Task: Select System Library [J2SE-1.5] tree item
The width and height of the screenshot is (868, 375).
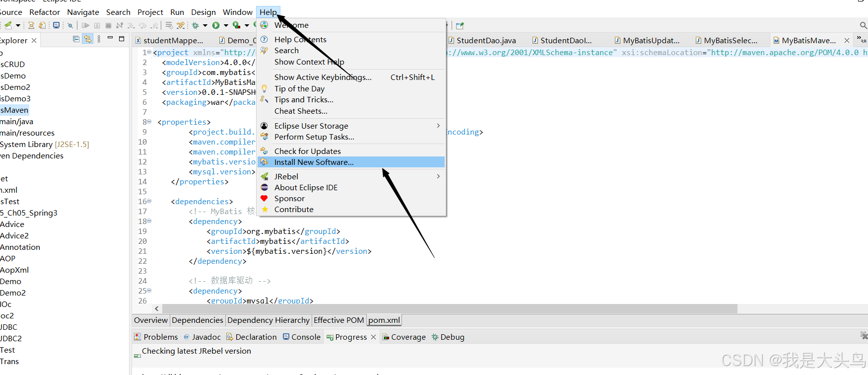Action: [45, 144]
